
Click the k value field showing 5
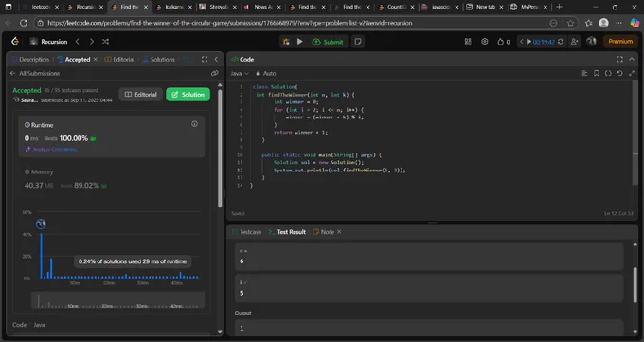429,288
